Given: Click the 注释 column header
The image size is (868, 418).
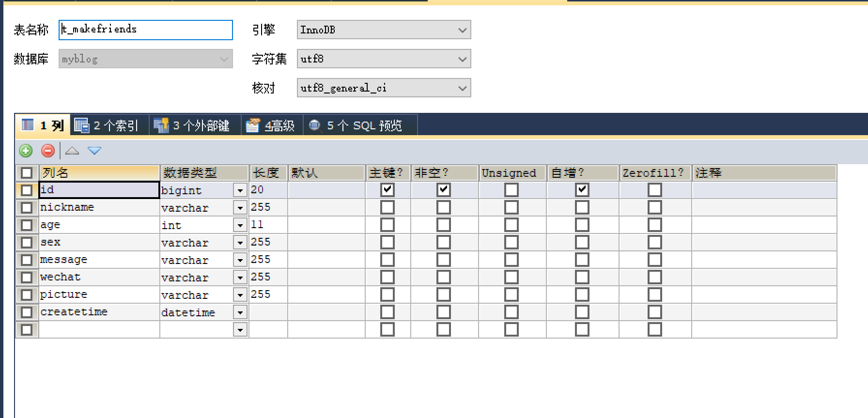Looking at the screenshot, I should point(764,173).
